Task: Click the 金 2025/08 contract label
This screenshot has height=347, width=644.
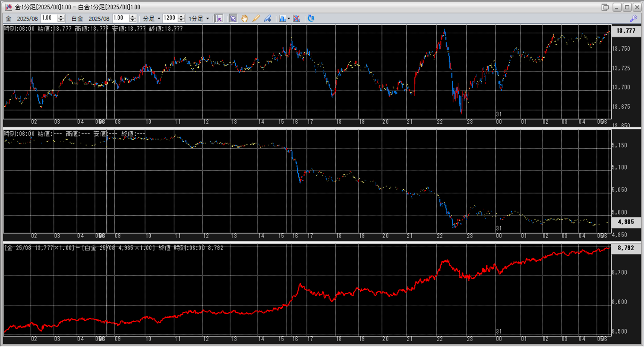Action: tap(27, 19)
